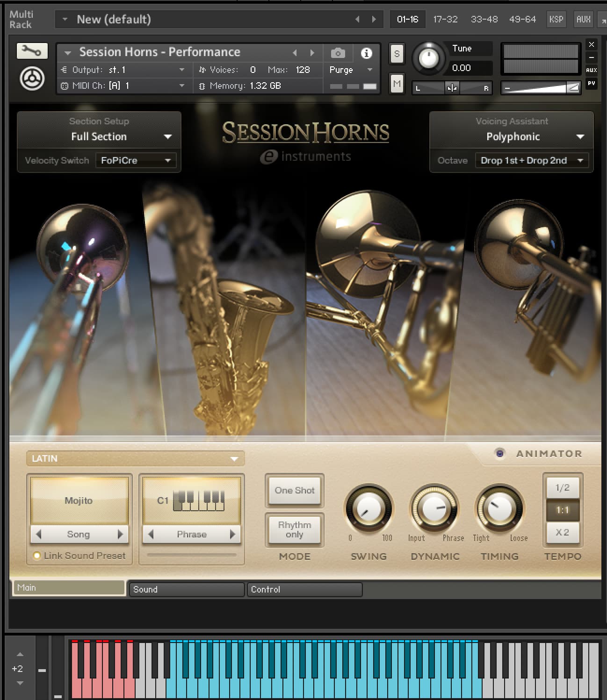The image size is (607, 700).
Task: Select the next Phrase with right arrow
Action: pyautogui.click(x=232, y=534)
